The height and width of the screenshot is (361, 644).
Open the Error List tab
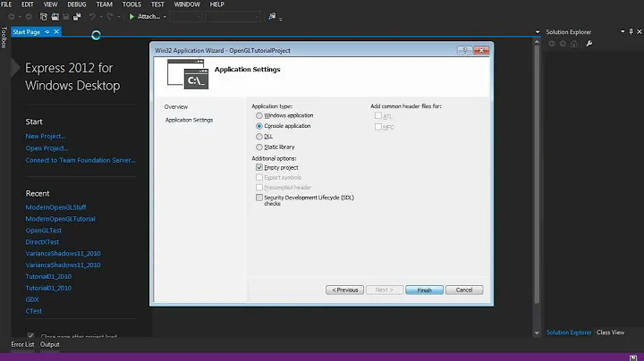coord(22,345)
